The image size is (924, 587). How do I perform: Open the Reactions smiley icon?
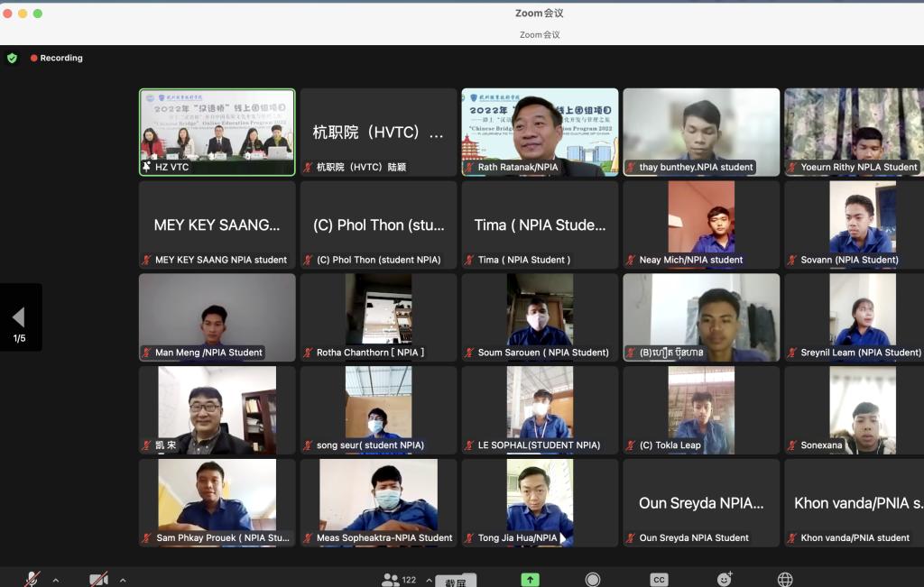click(724, 580)
